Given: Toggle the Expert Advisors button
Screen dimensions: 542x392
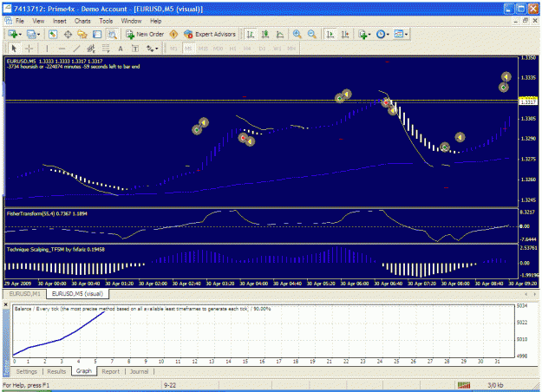Looking at the screenshot, I should click(210, 34).
